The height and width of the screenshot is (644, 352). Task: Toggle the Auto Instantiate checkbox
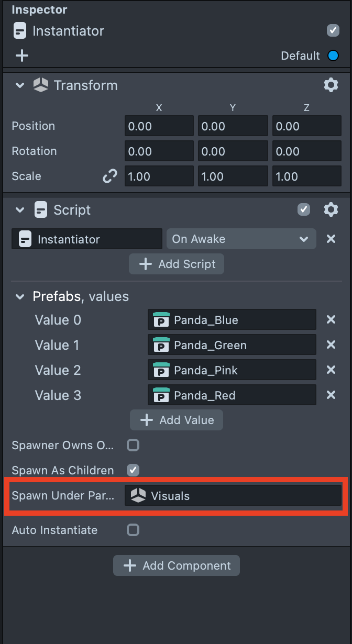click(134, 530)
